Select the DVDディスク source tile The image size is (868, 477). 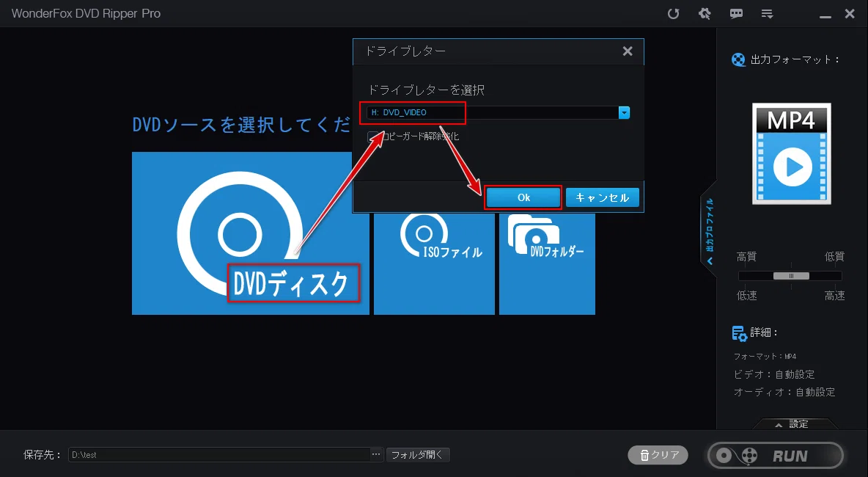click(250, 233)
